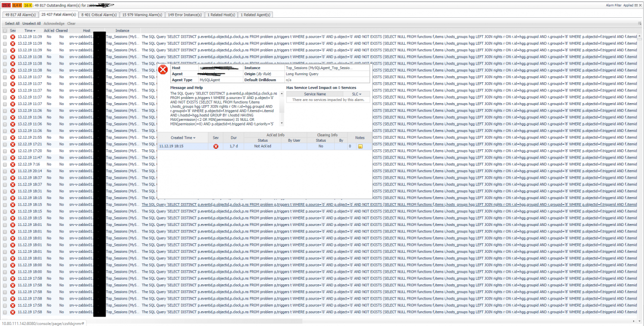This screenshot has height=326, width=644.
Task: Open the table customizer icon at top right
Action: 639,23
